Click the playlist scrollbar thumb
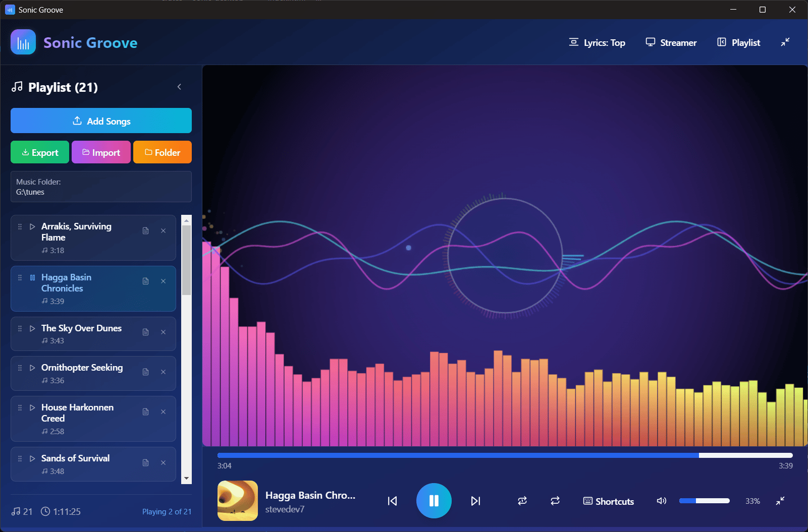808x532 pixels. click(x=187, y=260)
